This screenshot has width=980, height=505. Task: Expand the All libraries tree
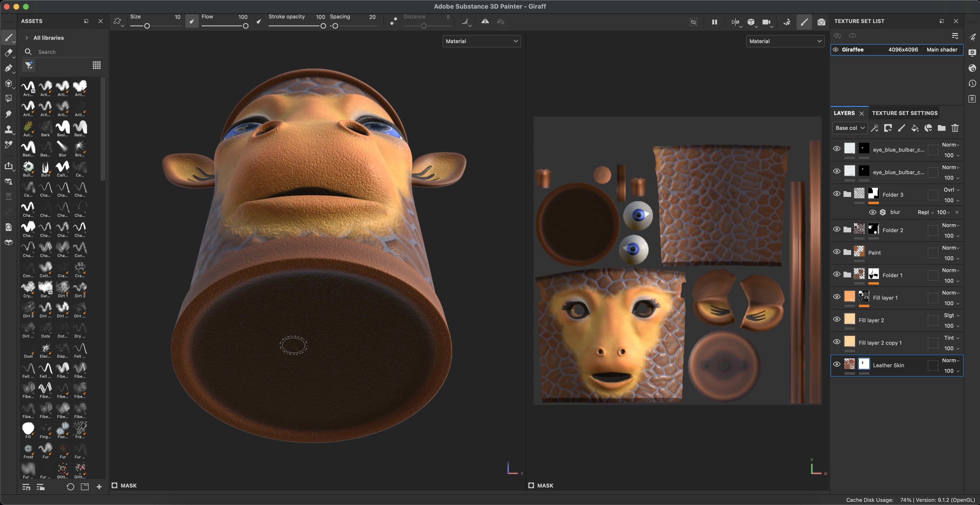27,38
